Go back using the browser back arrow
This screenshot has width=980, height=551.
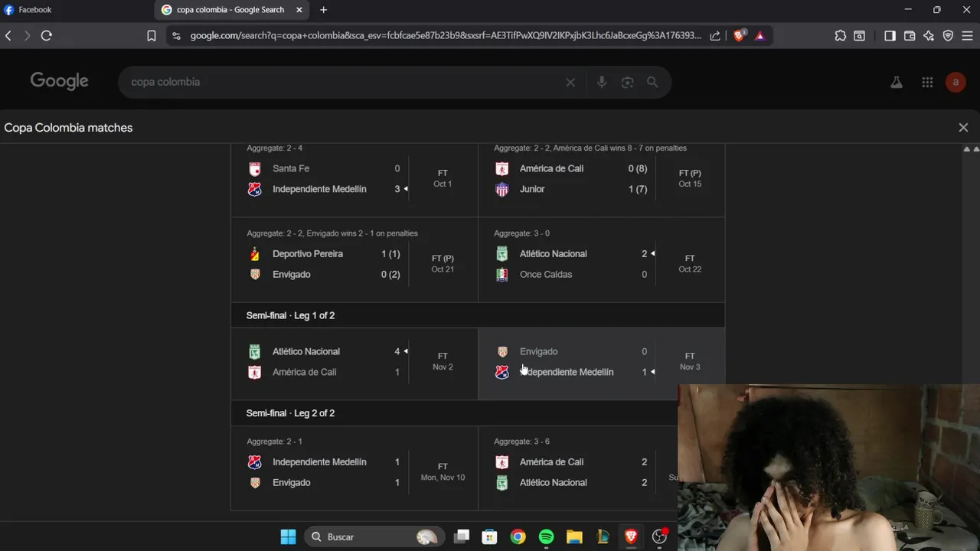[8, 35]
